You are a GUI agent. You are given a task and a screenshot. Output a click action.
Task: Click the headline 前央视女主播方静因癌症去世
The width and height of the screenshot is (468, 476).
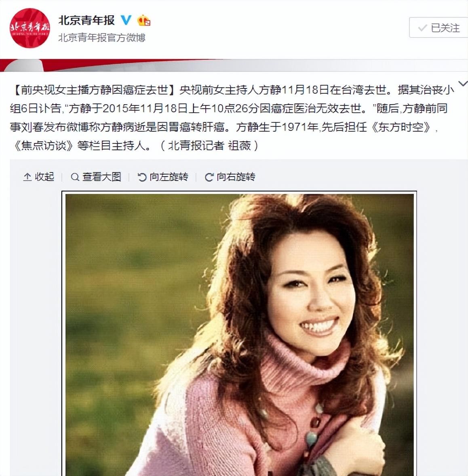coord(95,90)
